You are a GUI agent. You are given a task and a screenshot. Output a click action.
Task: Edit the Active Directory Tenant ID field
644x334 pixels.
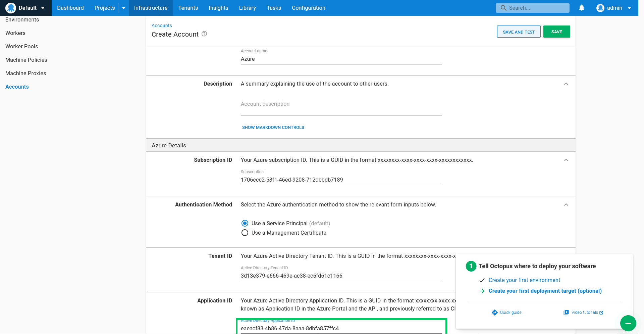pos(341,276)
